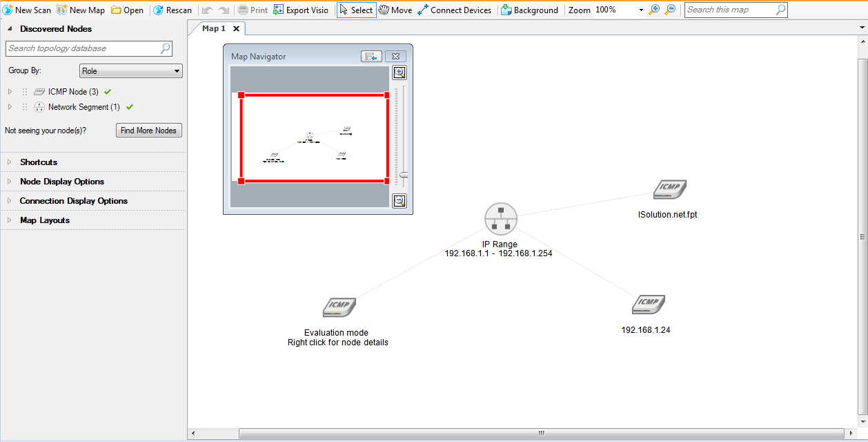Activate the Select mode toggle
868x442 pixels.
tap(356, 10)
